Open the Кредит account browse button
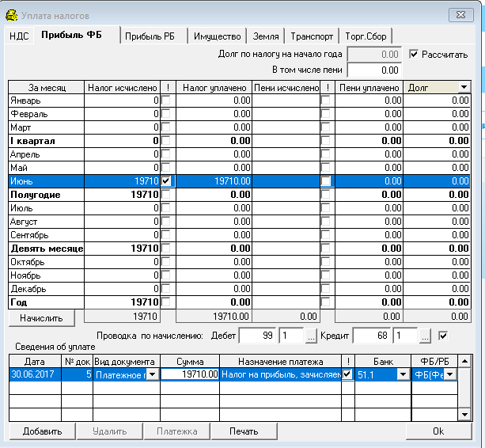The image size is (485, 448). (x=425, y=336)
